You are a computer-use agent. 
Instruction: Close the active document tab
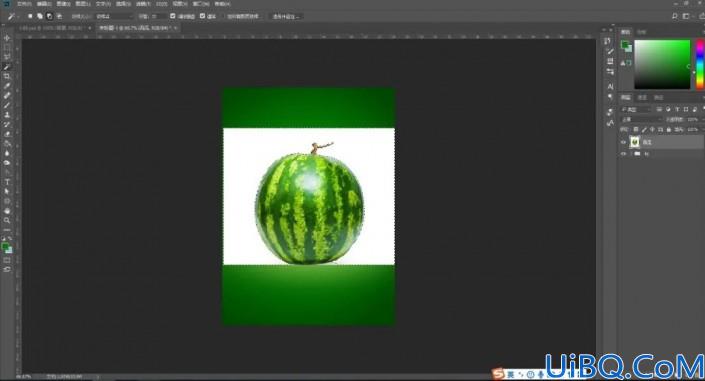175,28
